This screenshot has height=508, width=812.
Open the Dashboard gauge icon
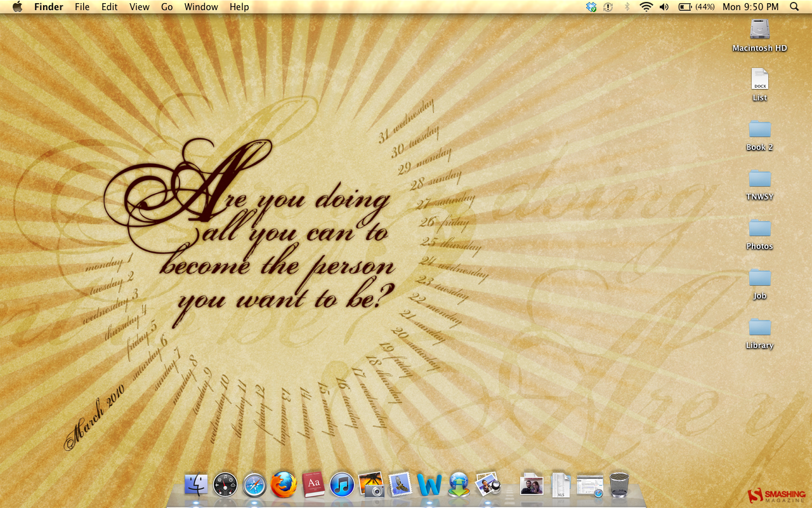click(225, 485)
